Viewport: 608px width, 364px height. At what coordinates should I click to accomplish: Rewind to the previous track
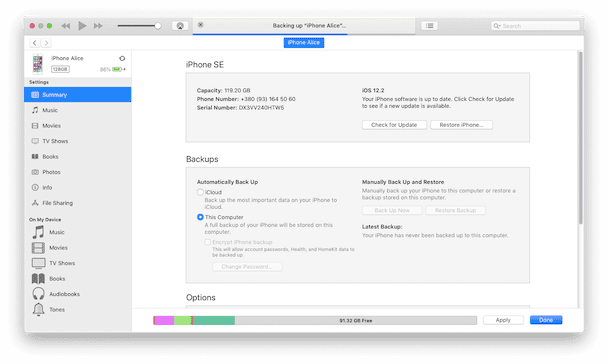(66, 26)
